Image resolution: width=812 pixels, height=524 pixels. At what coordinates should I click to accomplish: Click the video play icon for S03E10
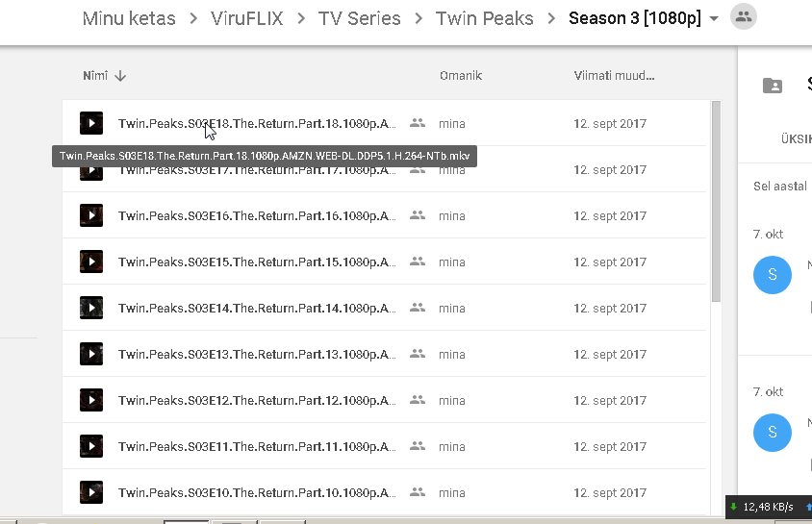tap(91, 492)
